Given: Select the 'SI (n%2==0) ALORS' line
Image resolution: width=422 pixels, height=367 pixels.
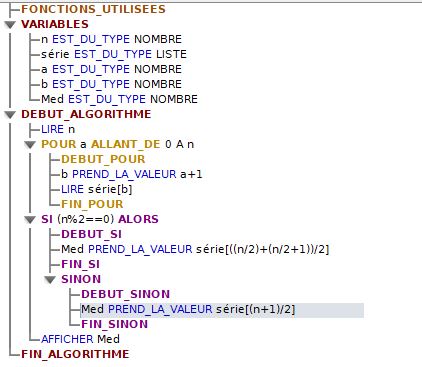Looking at the screenshot, I should click(x=100, y=219).
